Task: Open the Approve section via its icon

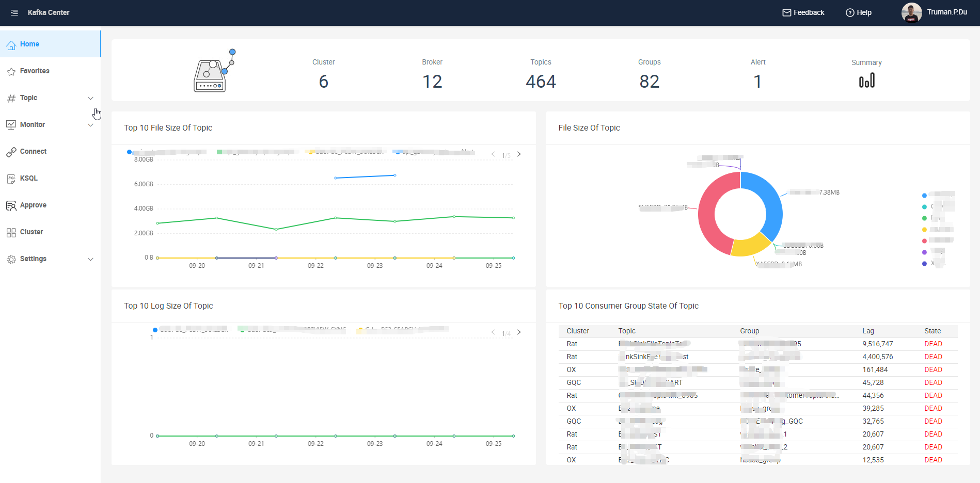Action: click(x=11, y=205)
